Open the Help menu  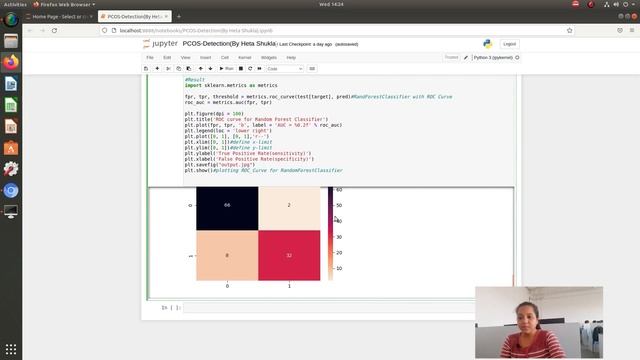click(x=291, y=58)
